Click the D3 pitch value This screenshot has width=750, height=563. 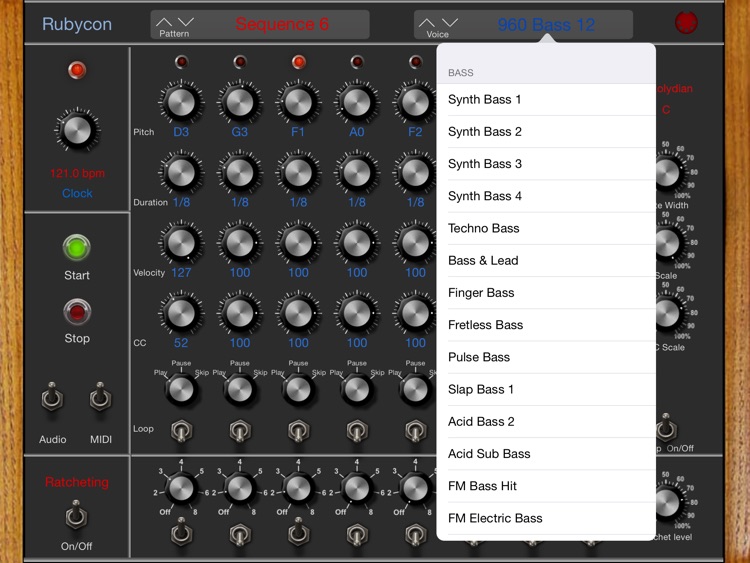click(181, 132)
